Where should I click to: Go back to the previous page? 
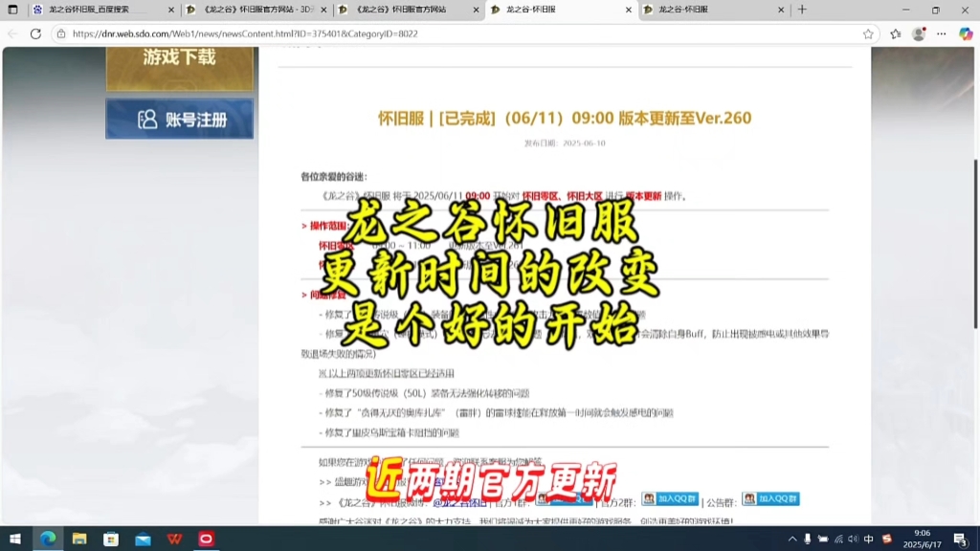pos(13,33)
